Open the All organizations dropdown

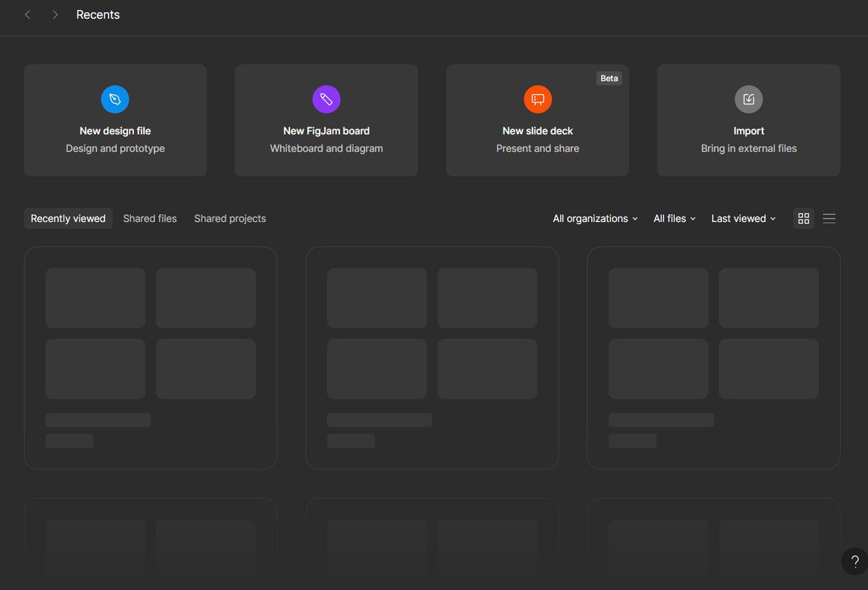[595, 218]
